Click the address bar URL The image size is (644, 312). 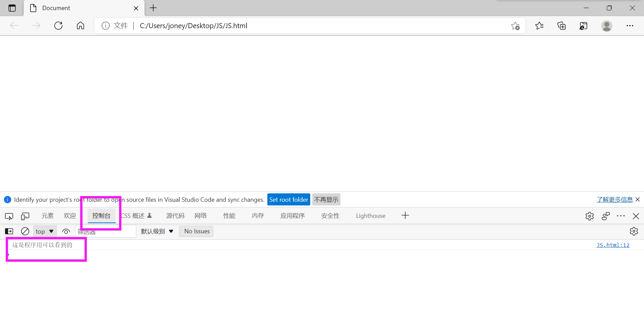194,26
